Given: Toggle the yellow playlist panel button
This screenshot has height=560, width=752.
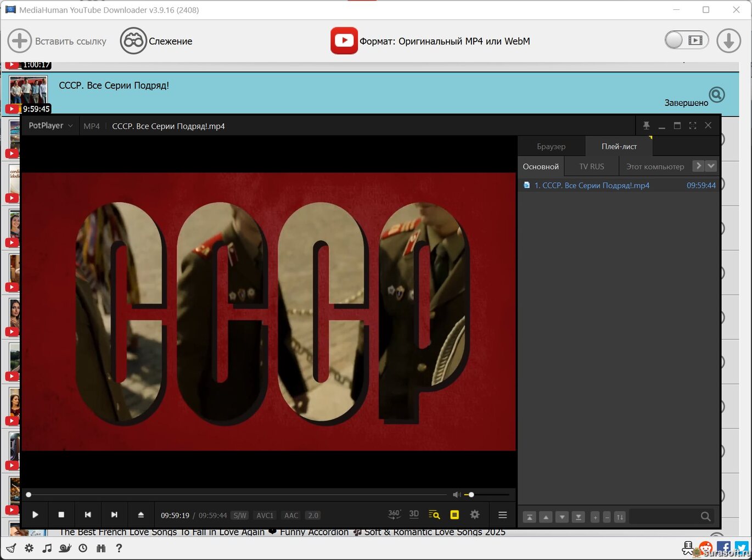Looking at the screenshot, I should click(x=454, y=514).
